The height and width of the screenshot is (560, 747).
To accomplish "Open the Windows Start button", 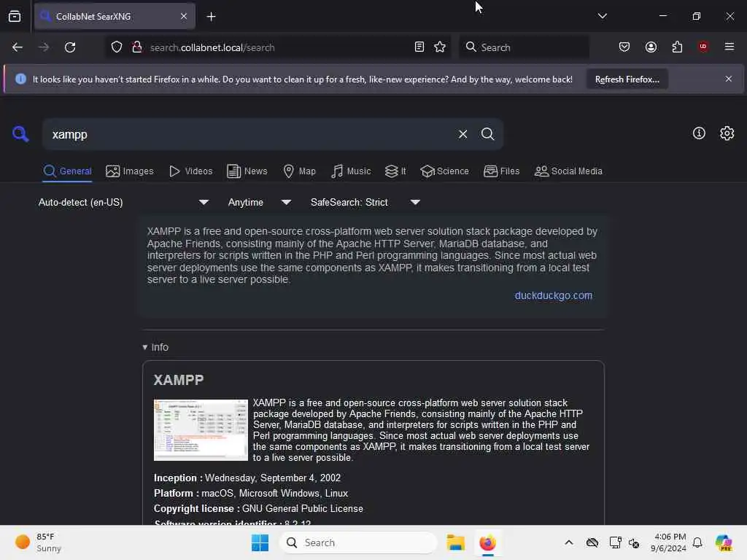I will pyautogui.click(x=260, y=542).
